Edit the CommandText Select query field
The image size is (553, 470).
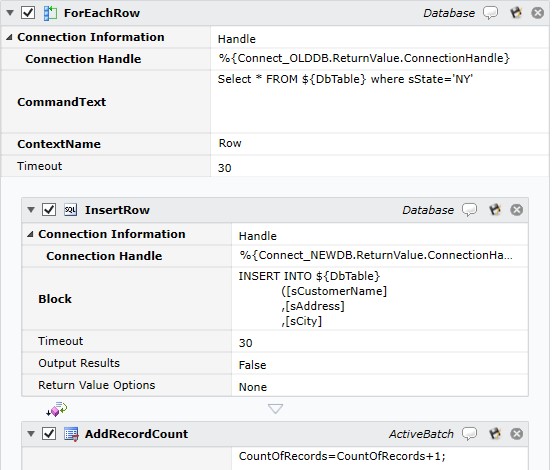pos(379,102)
